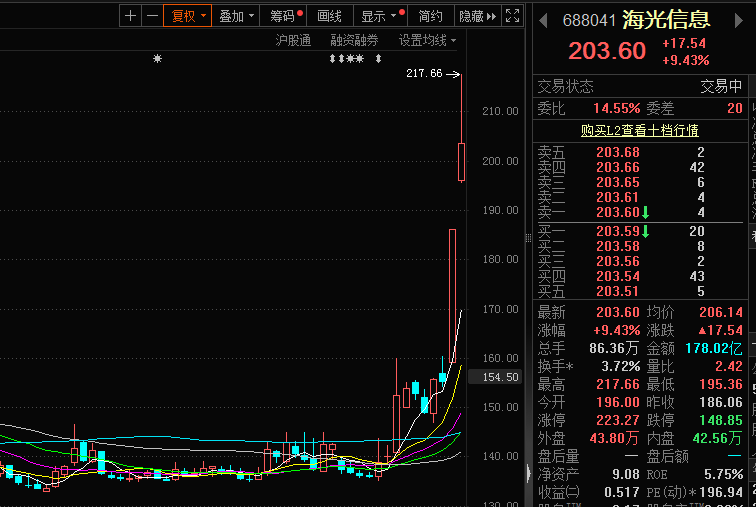Zoom in chart with plus button
This screenshot has height=507, width=756.
coord(130,16)
